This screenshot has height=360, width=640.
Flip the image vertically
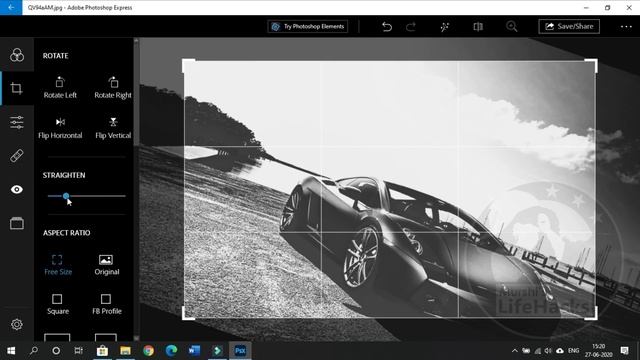[x=113, y=128]
